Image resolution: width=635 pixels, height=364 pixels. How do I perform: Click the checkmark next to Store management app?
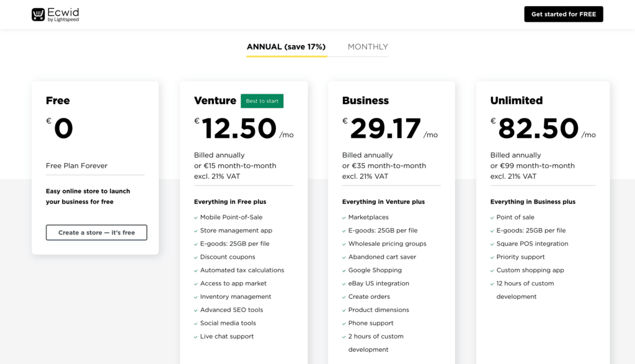click(x=195, y=231)
